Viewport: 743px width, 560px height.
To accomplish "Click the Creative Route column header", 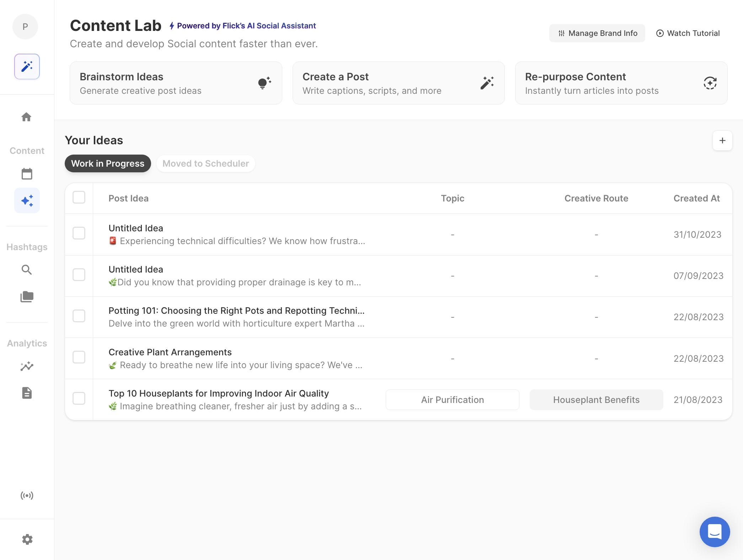I will pos(596,198).
